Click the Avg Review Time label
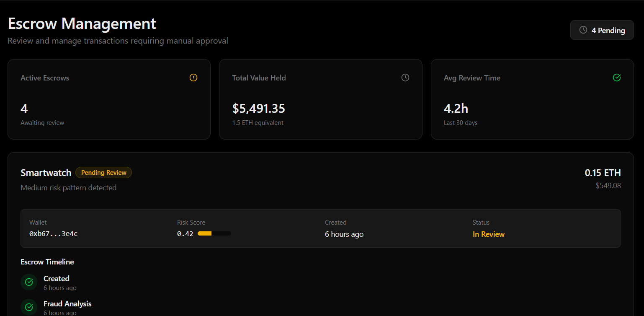 click(x=472, y=78)
